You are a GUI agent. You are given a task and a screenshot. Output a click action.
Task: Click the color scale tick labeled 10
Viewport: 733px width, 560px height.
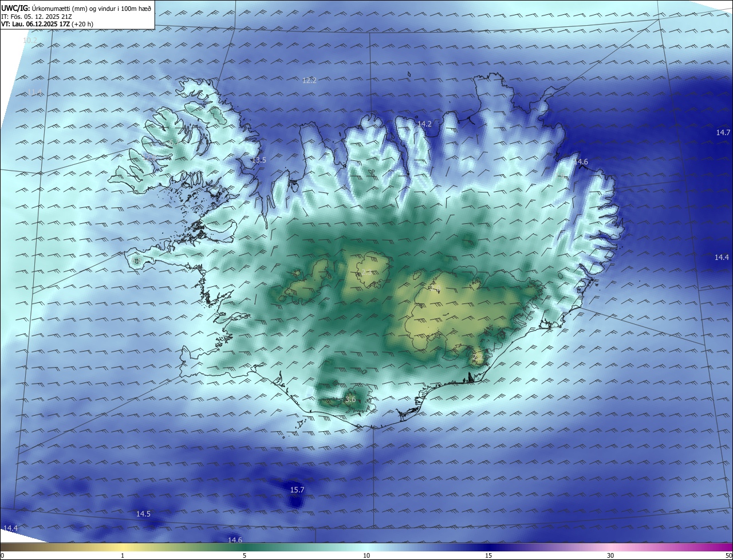(366, 555)
